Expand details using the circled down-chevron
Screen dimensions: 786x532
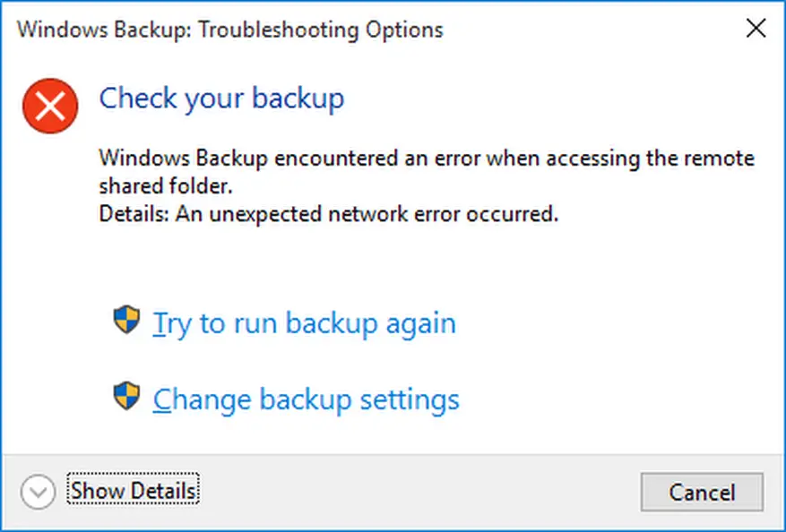pos(39,492)
